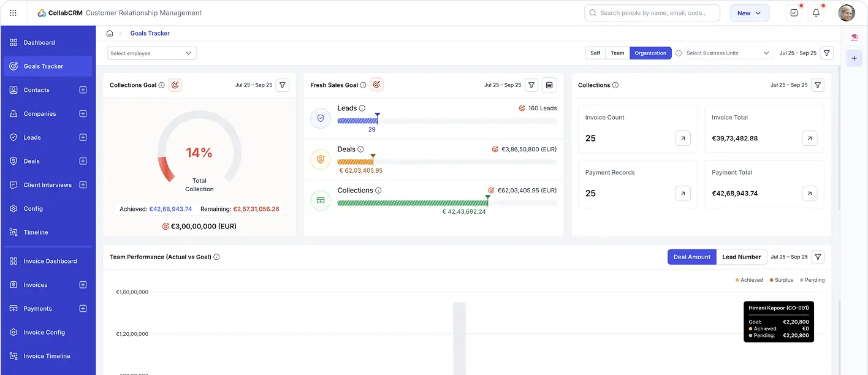Screen dimensions: 868x375
Task: Switch scope to Self
Action: pyautogui.click(x=595, y=53)
